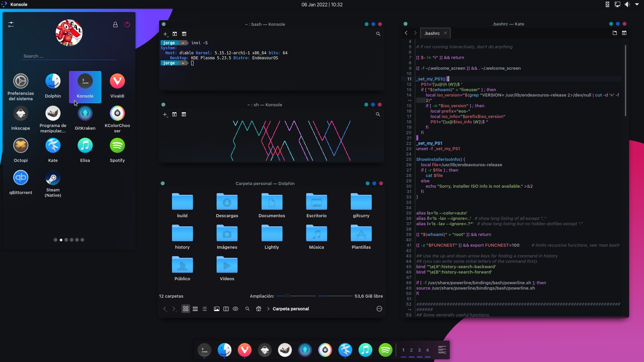Adjust the Ampliación zoom slider in Dolphin

[296, 296]
